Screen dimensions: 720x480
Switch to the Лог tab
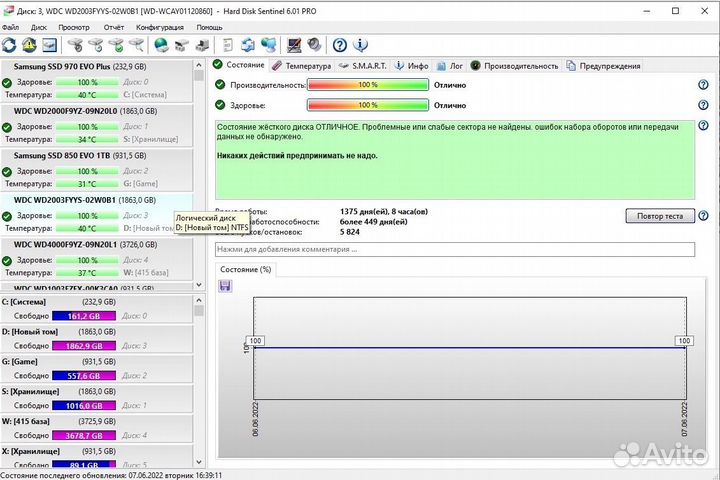(450, 66)
